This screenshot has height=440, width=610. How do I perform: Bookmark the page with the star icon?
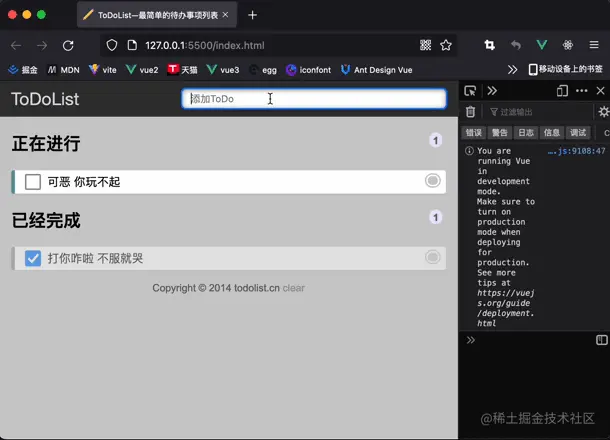[x=446, y=45]
